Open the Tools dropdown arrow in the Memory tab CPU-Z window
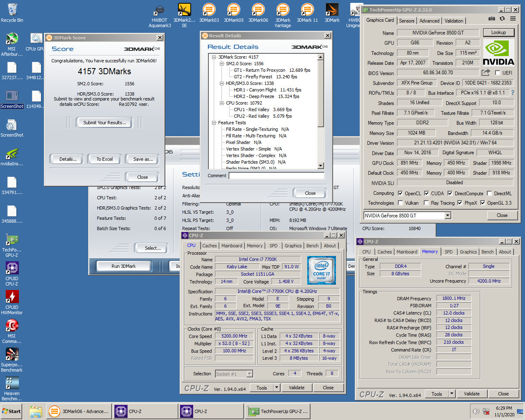 point(452,394)
